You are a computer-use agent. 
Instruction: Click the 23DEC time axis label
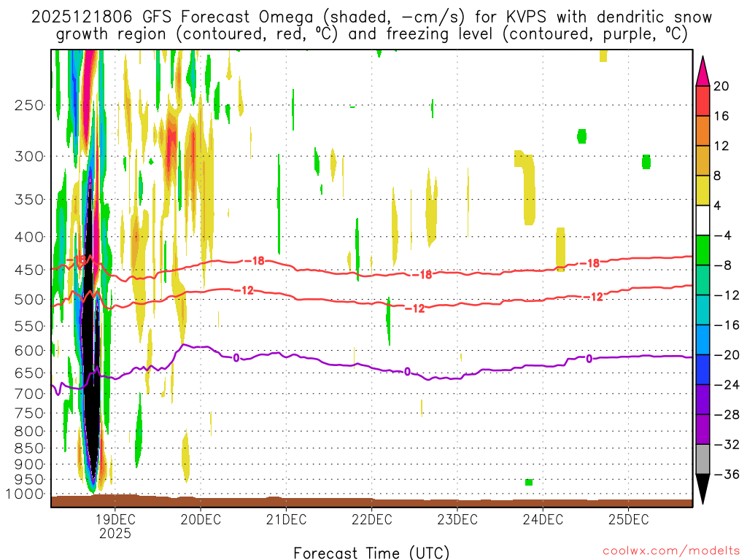click(457, 519)
